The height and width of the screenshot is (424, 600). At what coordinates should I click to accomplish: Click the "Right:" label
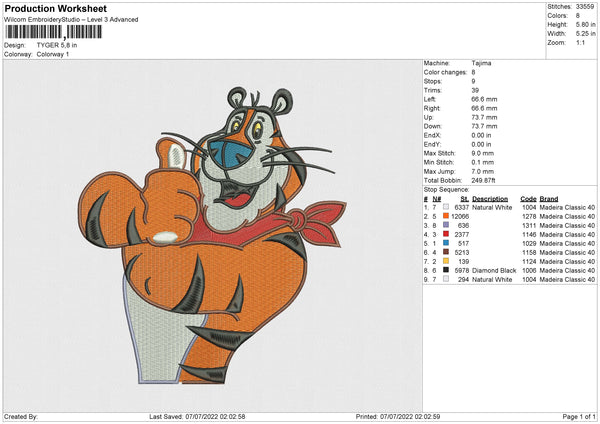pyautogui.click(x=432, y=108)
